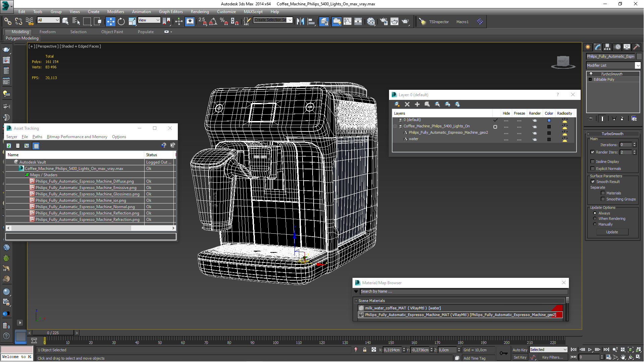Toggle TurboSmooth modifier lightbulb
This screenshot has width=644, height=362.
pos(591,74)
